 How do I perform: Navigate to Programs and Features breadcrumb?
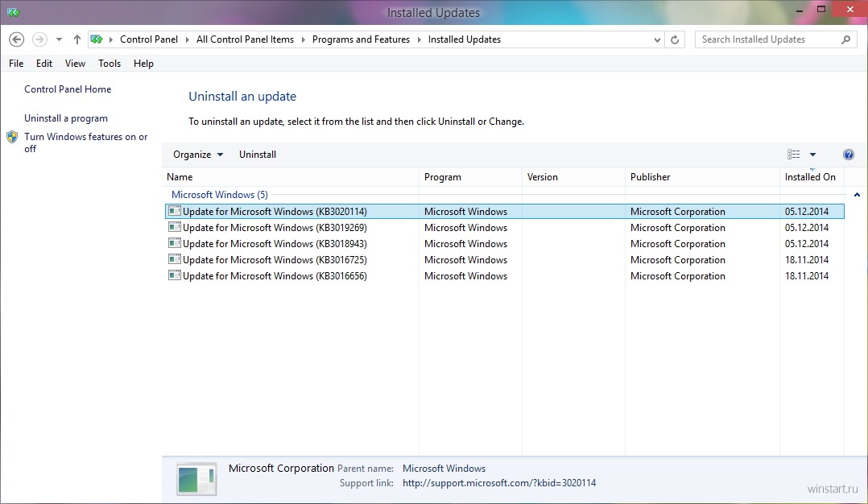point(361,39)
